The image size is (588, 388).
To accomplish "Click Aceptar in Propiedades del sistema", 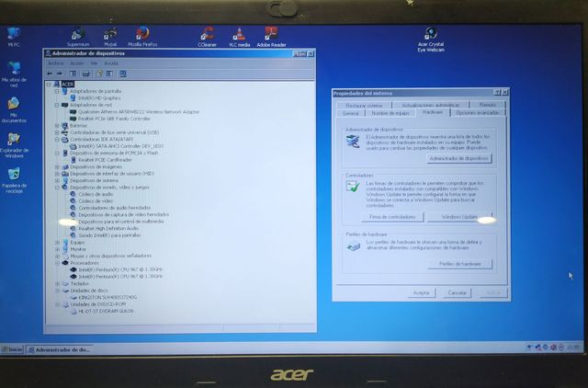I will (421, 292).
